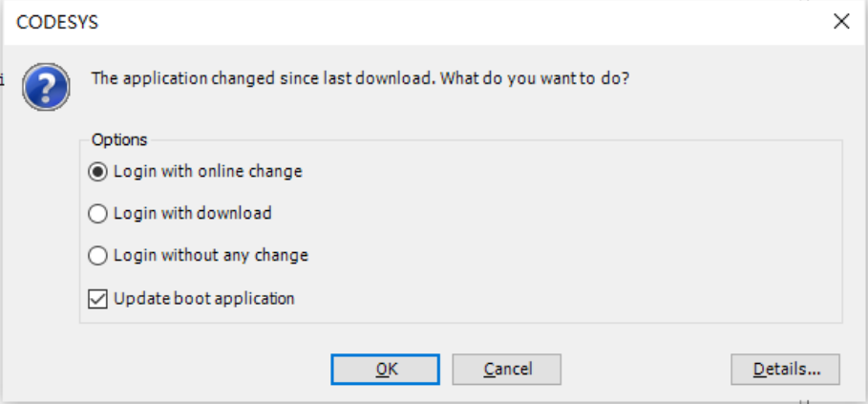Click the Options group label
The image size is (868, 404).
click(119, 139)
